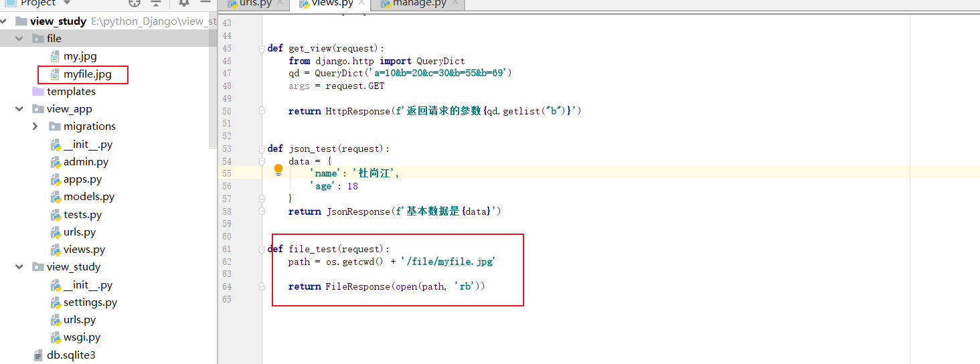This screenshot has height=364, width=980.
Task: Click 'args = request.GET' code line
Action: point(337,86)
